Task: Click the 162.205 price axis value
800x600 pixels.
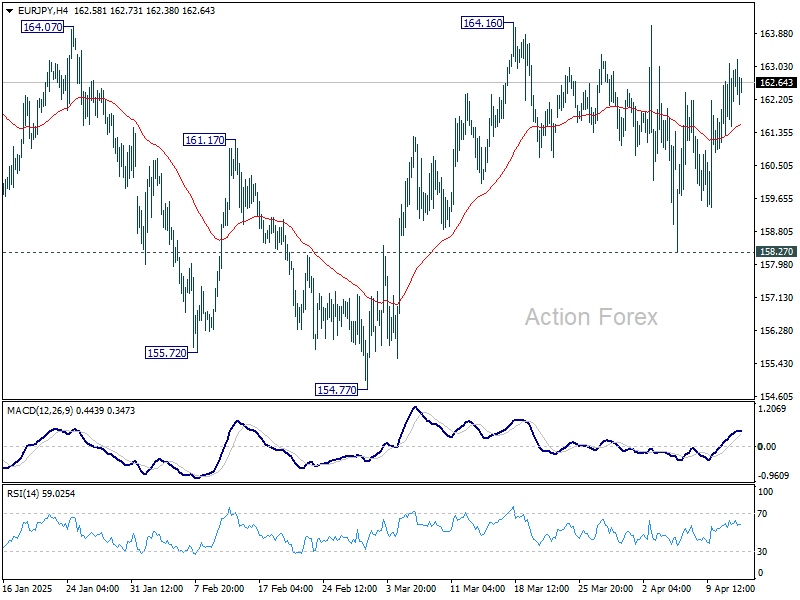Action: [777, 99]
